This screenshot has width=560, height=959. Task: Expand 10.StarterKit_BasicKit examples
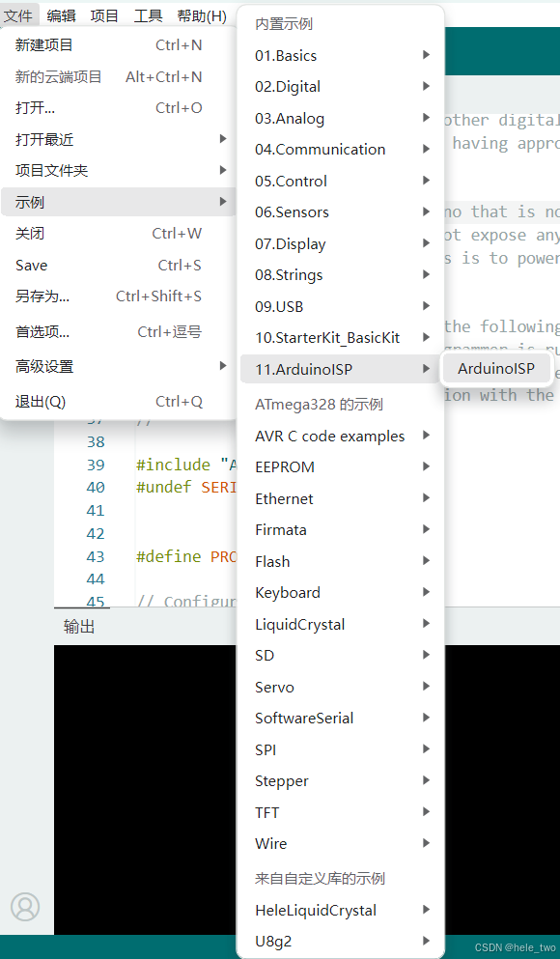click(341, 338)
